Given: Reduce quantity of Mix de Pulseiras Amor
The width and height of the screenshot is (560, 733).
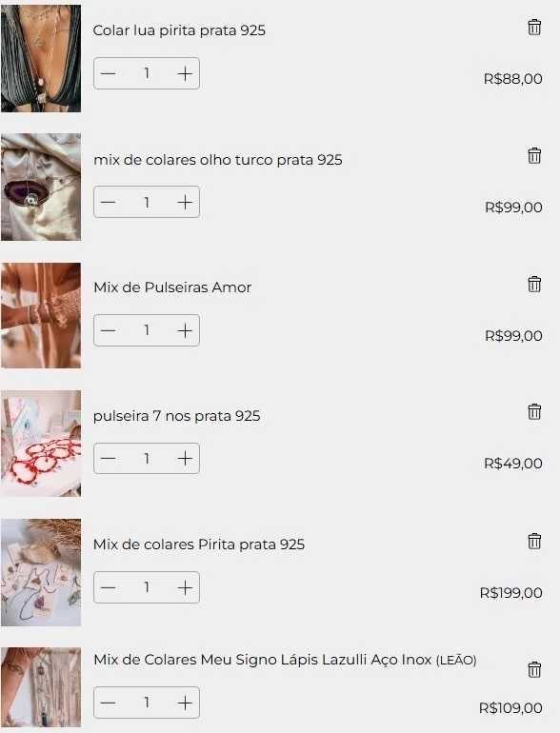Looking at the screenshot, I should tap(108, 330).
